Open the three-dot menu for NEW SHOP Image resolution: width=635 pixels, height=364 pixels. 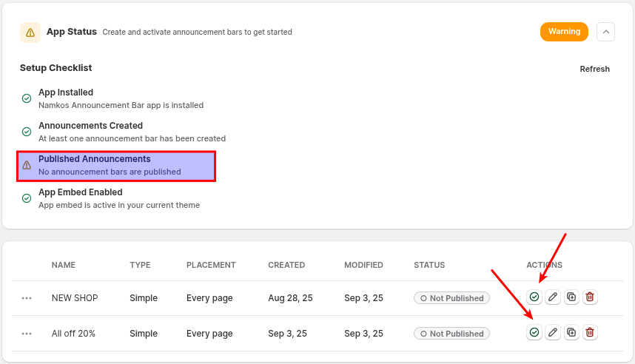click(x=27, y=298)
